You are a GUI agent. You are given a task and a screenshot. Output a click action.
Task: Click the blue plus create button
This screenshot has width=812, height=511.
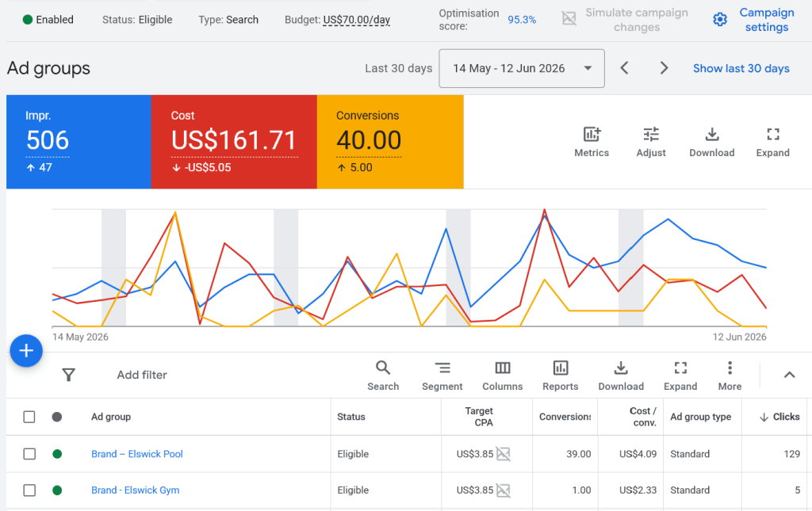pyautogui.click(x=26, y=351)
